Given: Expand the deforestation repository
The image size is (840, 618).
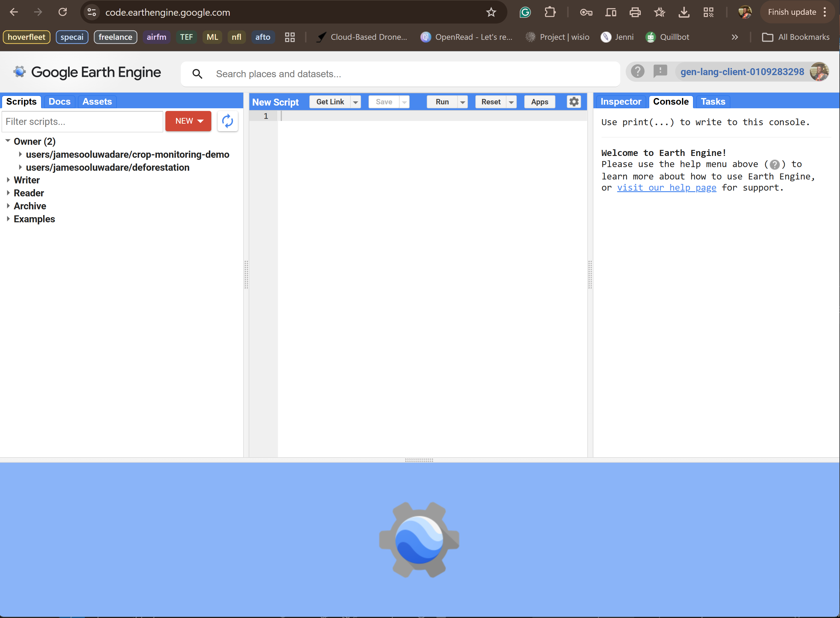Looking at the screenshot, I should click(20, 167).
